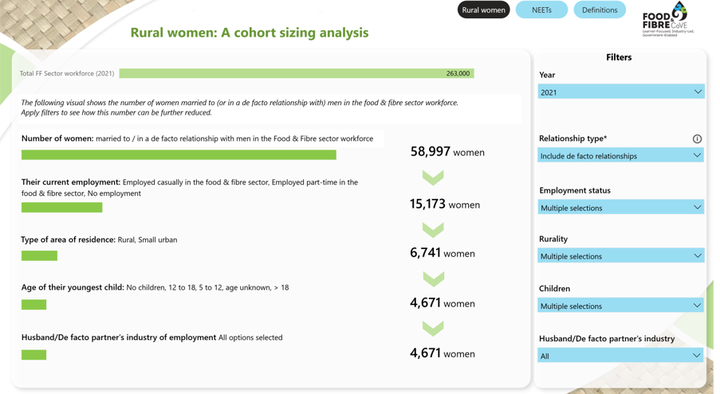Open the Employment status dropdown

[620, 208]
